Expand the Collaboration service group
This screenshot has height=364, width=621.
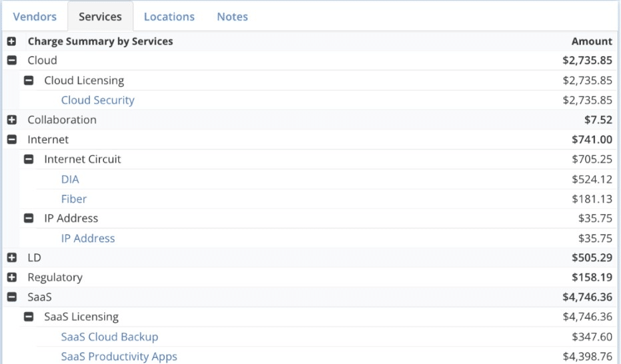[11, 120]
